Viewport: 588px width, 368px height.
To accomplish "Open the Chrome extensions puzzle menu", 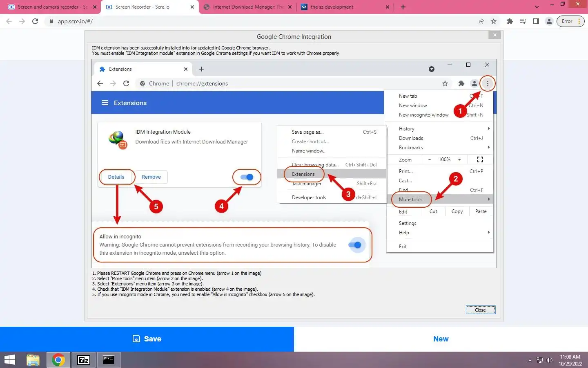I will click(510, 21).
